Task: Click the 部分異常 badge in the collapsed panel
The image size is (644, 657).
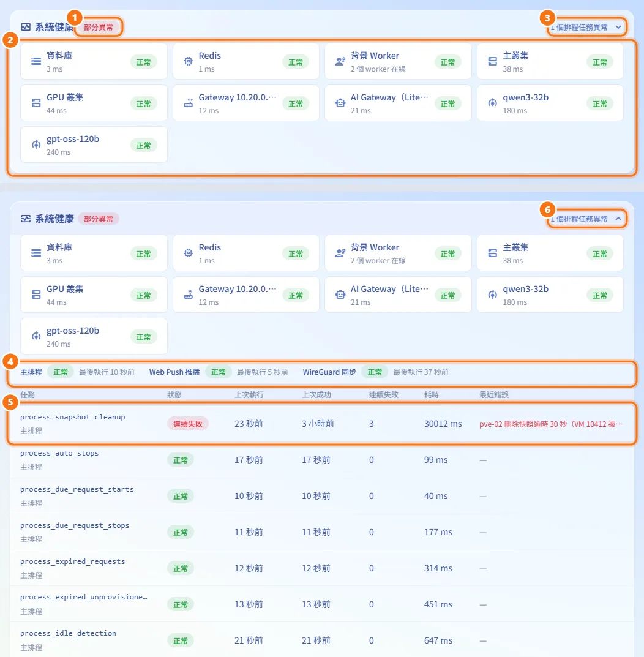Action: (99, 27)
